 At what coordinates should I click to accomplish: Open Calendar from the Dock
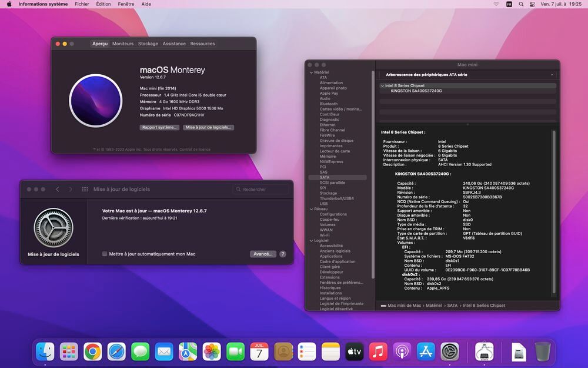click(259, 352)
